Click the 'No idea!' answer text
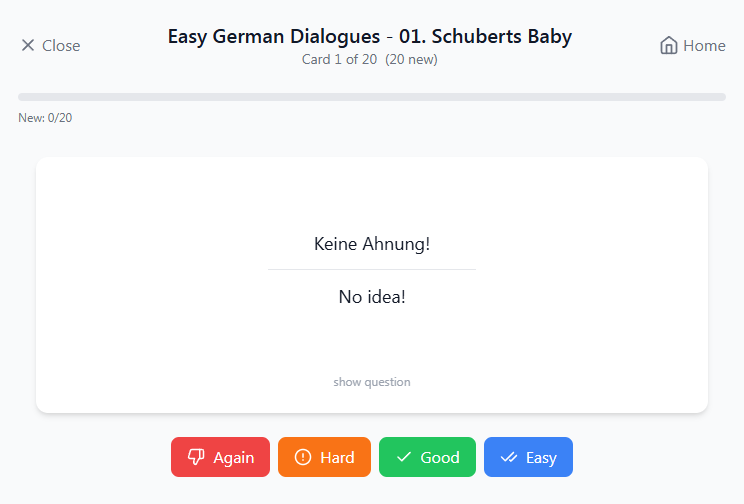The height and width of the screenshot is (504, 744). (372, 297)
